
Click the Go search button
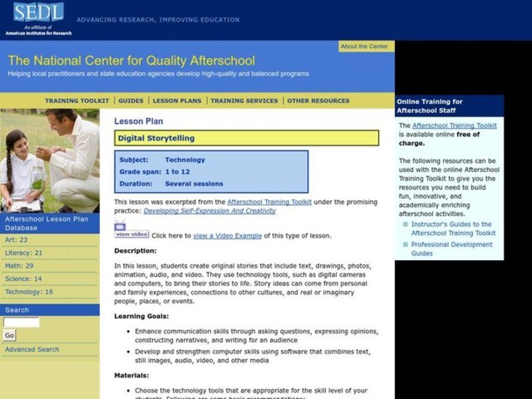(9, 335)
